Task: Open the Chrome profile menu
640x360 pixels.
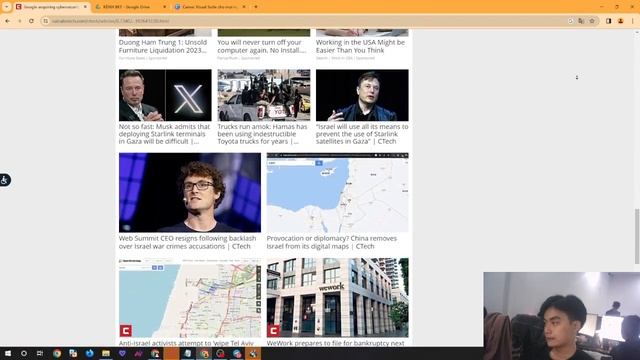Action: (x=620, y=21)
